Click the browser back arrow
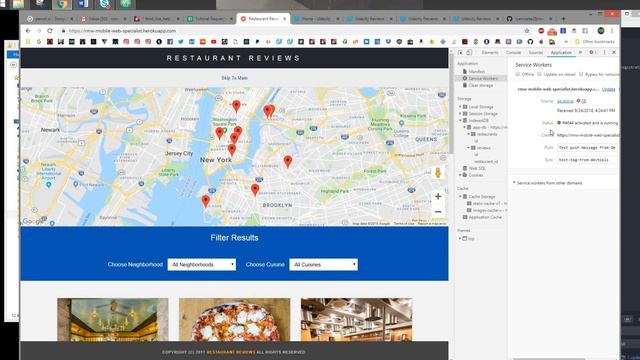Viewport: 640px width, 360px height. [28, 31]
